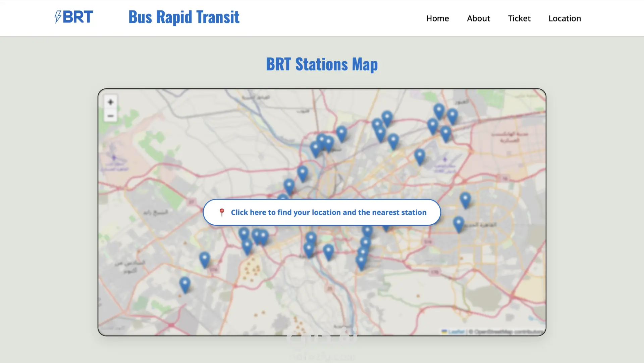Viewport: 644px width, 363px height.
Task: Select the southwesternmost station marker on the map
Action: (185, 284)
